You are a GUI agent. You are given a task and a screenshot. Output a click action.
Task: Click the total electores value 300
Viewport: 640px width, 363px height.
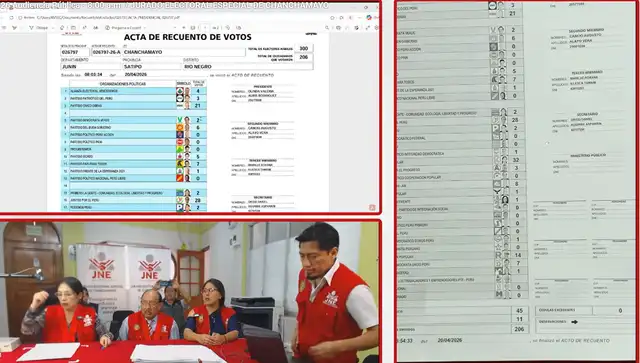point(304,49)
